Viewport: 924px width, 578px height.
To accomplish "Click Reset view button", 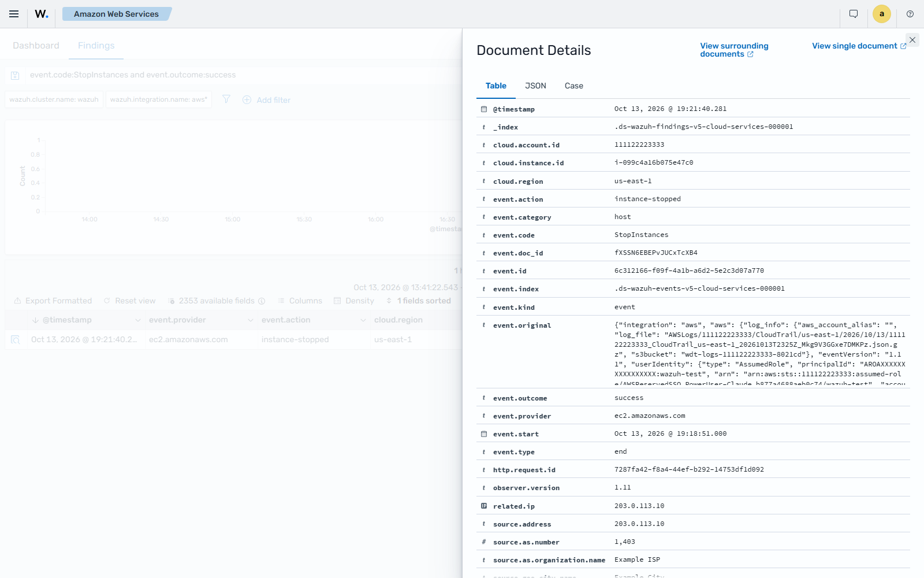I will point(129,301).
